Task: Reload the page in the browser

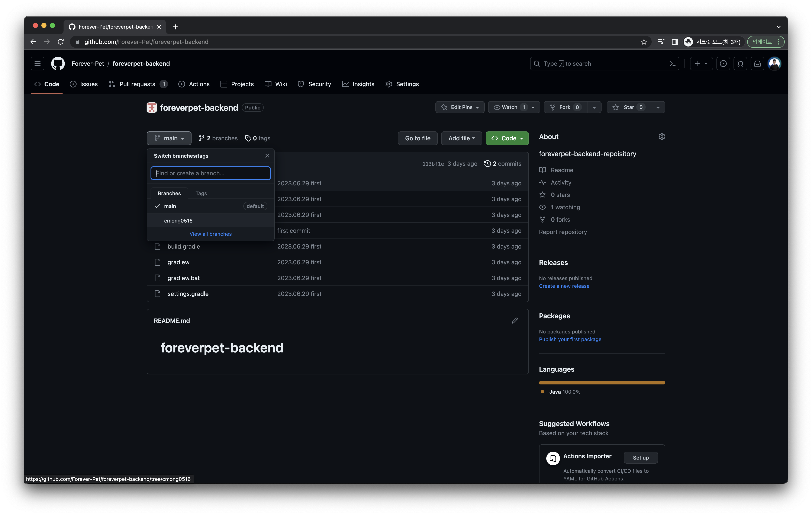Action: pyautogui.click(x=61, y=42)
